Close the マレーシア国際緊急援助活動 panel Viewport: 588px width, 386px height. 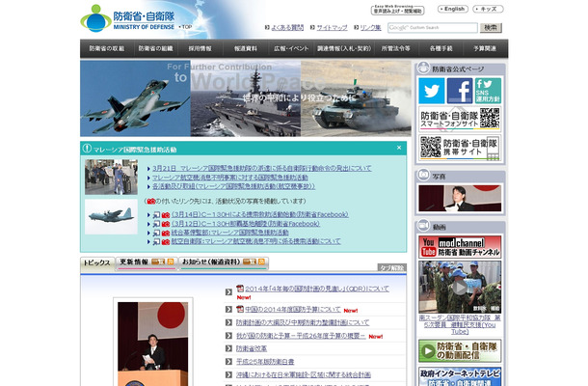399,148
